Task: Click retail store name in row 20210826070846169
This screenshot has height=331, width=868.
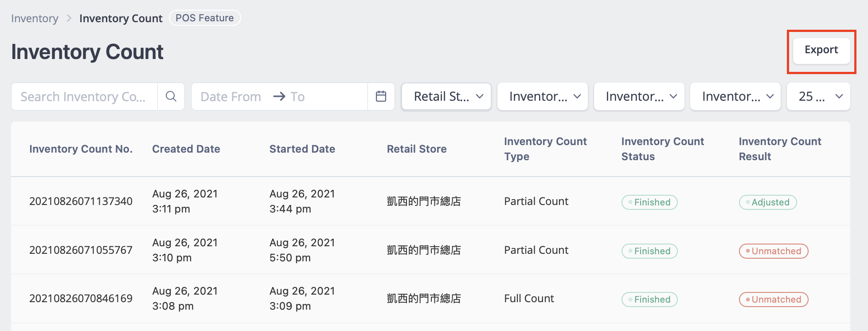Action: (424, 299)
